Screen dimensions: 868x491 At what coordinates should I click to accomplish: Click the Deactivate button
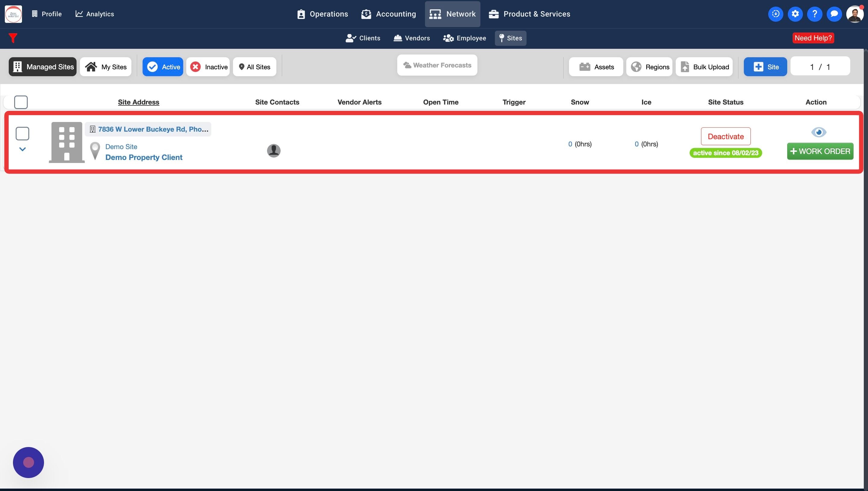pyautogui.click(x=726, y=136)
